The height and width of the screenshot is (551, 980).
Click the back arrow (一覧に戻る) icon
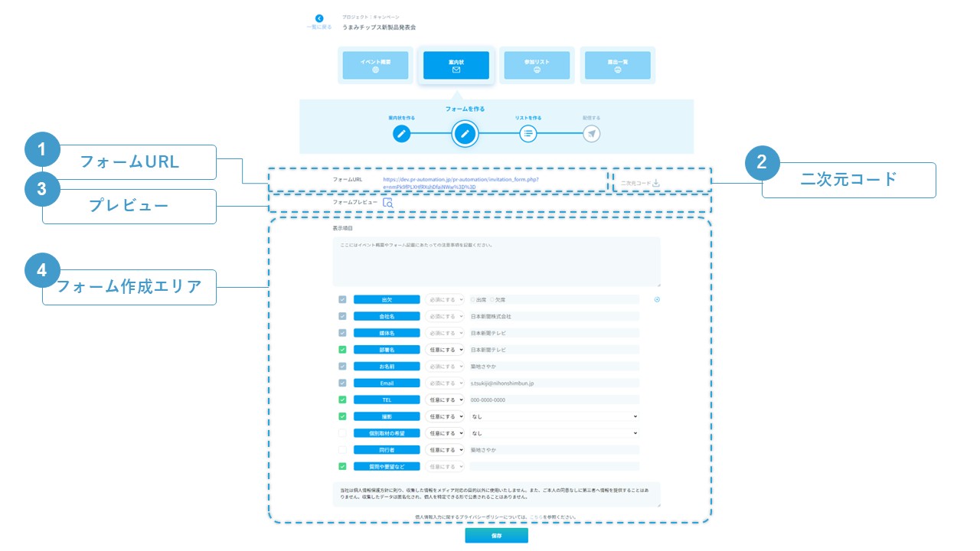pos(319,18)
